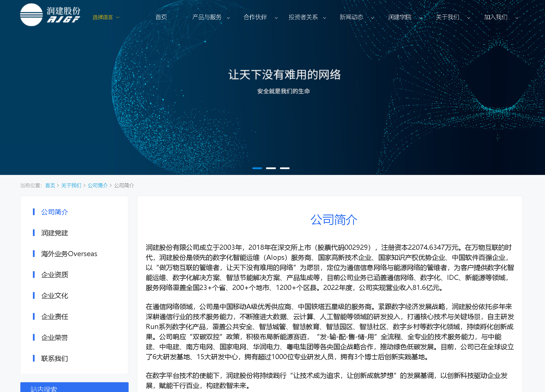Expand the 产品与服务 menu chevron
The height and width of the screenshot is (392, 545).
(228, 18)
